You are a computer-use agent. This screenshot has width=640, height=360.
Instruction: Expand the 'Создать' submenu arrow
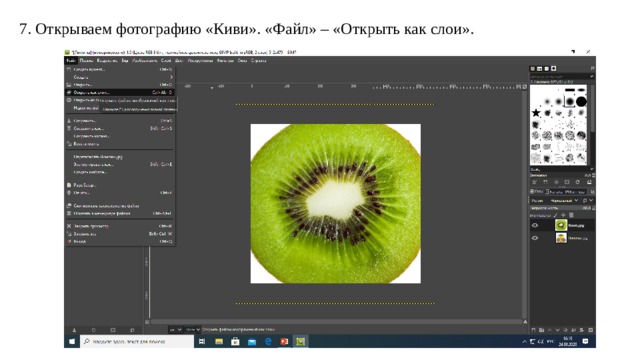pyautogui.click(x=171, y=77)
